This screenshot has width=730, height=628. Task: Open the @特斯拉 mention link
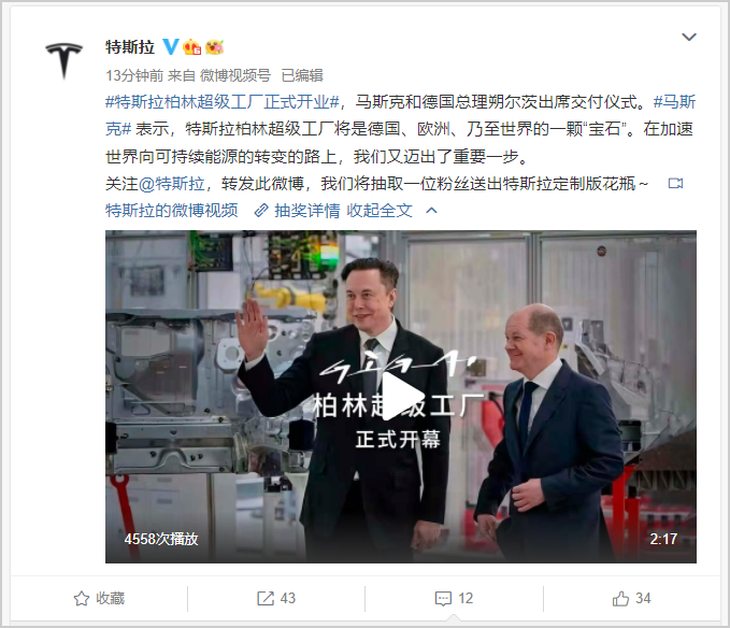172,183
